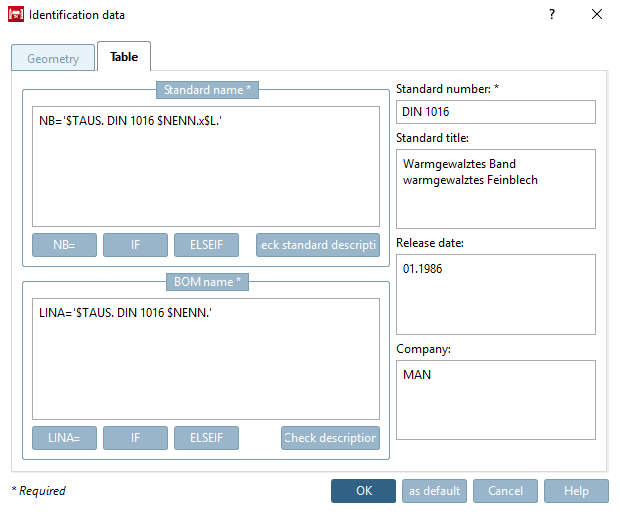Click the Check description button
Image resolution: width=620 pixels, height=514 pixels.
[x=331, y=438]
